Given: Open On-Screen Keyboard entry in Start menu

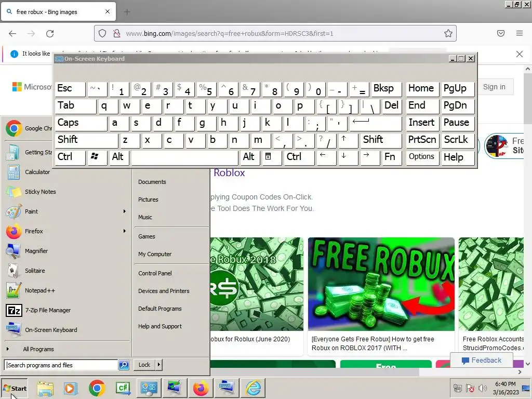Looking at the screenshot, I should click(x=66, y=330).
